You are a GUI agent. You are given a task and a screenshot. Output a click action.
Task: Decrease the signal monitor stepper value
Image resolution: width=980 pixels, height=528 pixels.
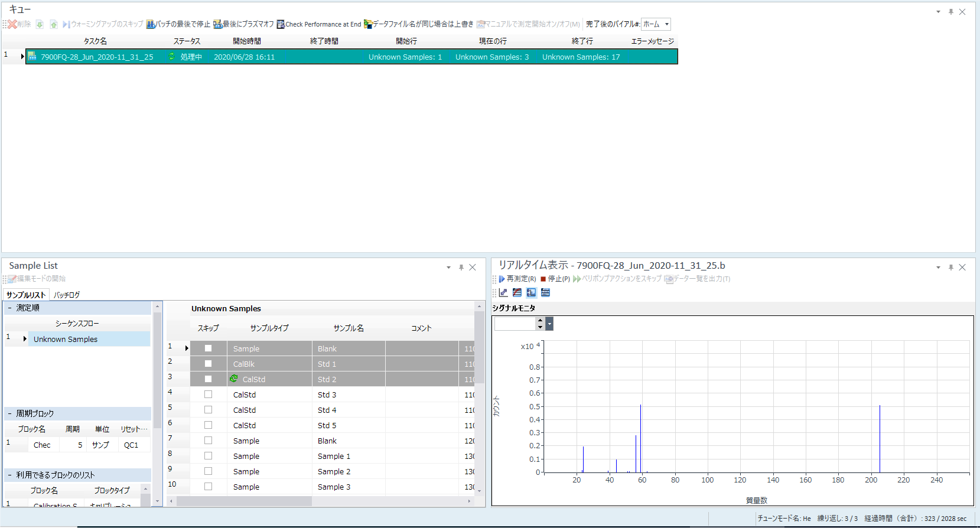(540, 327)
